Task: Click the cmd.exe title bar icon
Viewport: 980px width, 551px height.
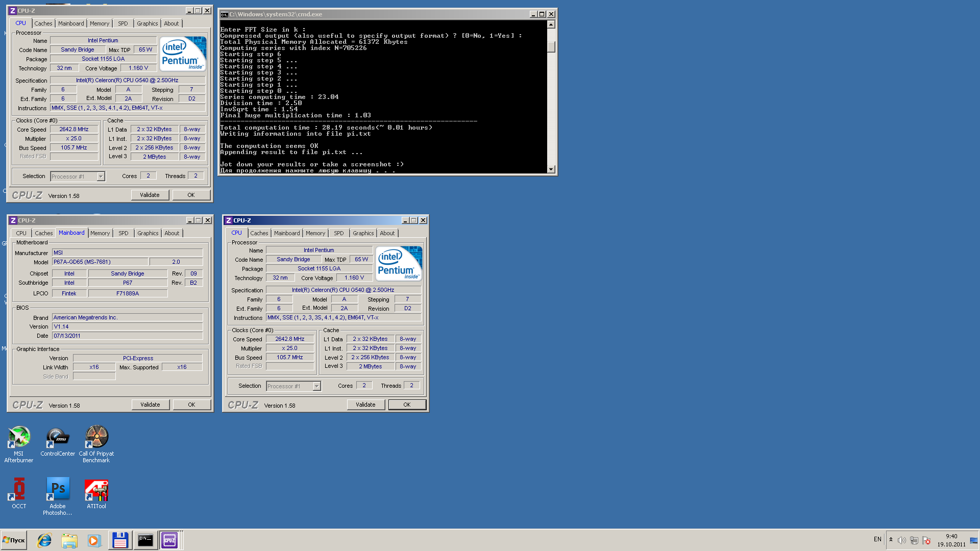Action: (x=224, y=14)
